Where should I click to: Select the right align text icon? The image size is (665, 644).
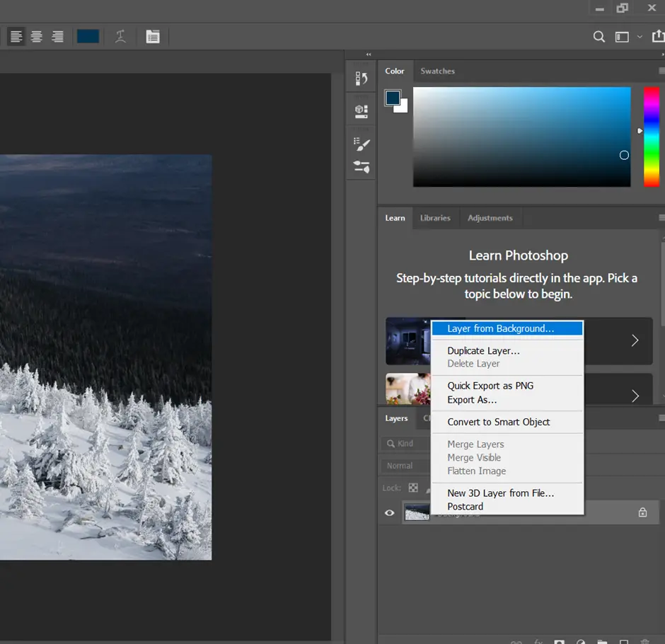coord(57,36)
